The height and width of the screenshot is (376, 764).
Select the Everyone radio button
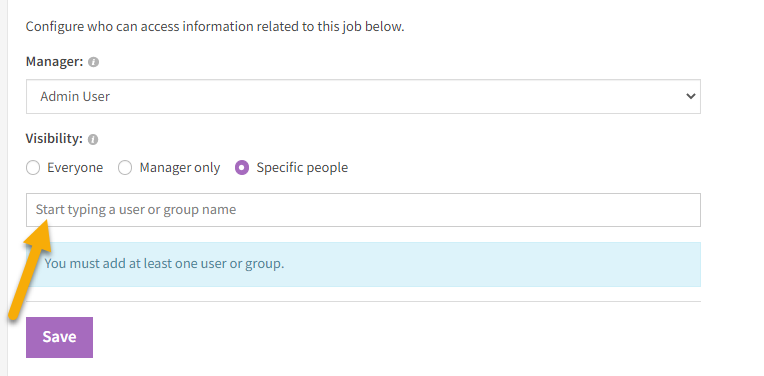coord(33,168)
